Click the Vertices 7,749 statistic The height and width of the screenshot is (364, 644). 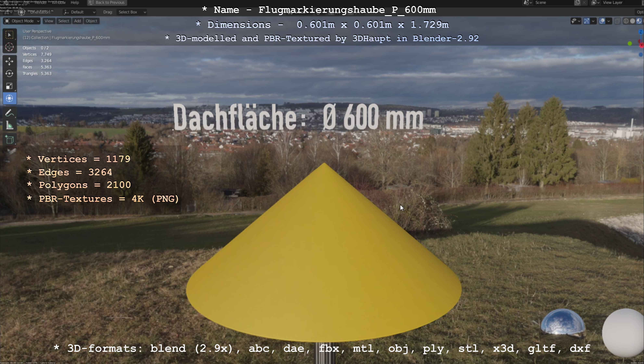(37, 54)
